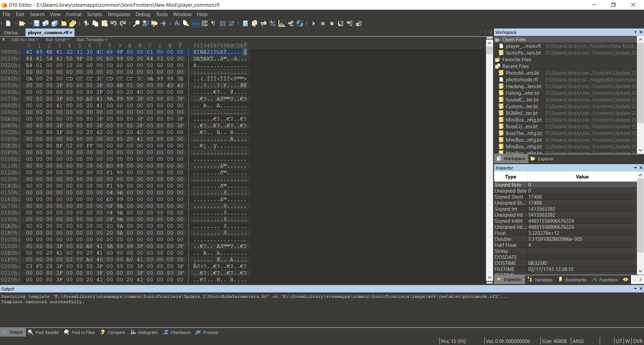Toggle the eye icon next to Functions tab
Screen dimensions: 644x345
pos(626,280)
